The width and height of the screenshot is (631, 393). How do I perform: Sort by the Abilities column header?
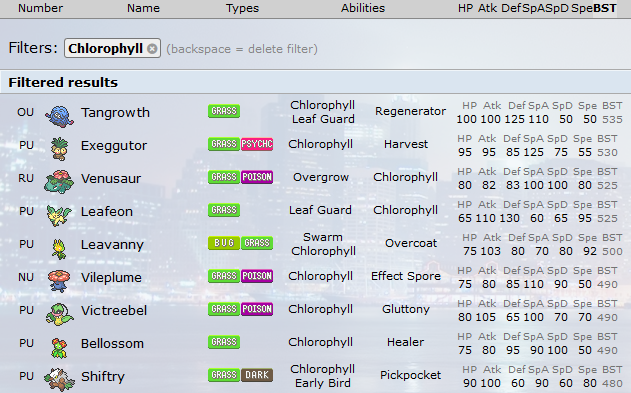(363, 8)
